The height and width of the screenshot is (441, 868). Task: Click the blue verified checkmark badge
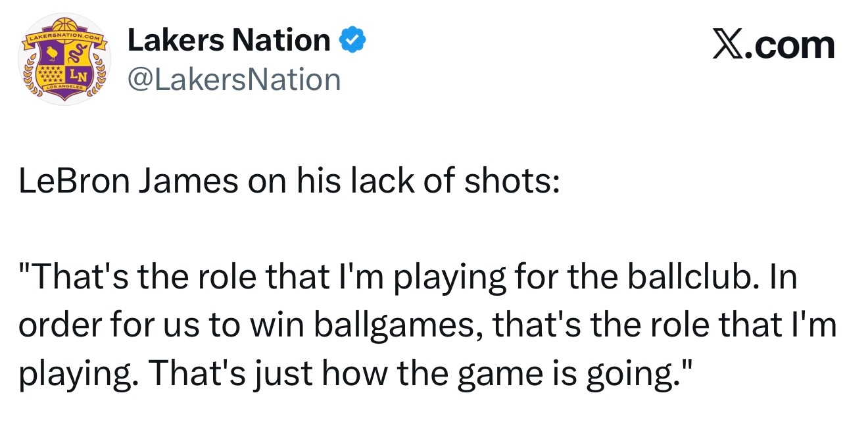pos(352,41)
